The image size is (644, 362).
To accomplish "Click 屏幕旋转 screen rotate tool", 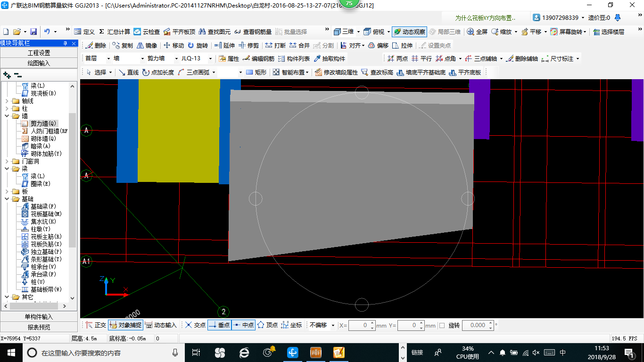I will pos(567,32).
